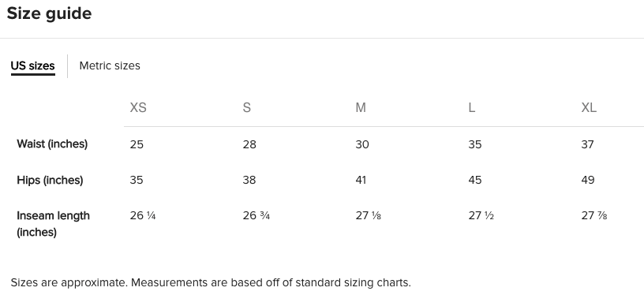The height and width of the screenshot is (306, 644).
Task: Click the Waist (inches) row label
Action: 52,144
